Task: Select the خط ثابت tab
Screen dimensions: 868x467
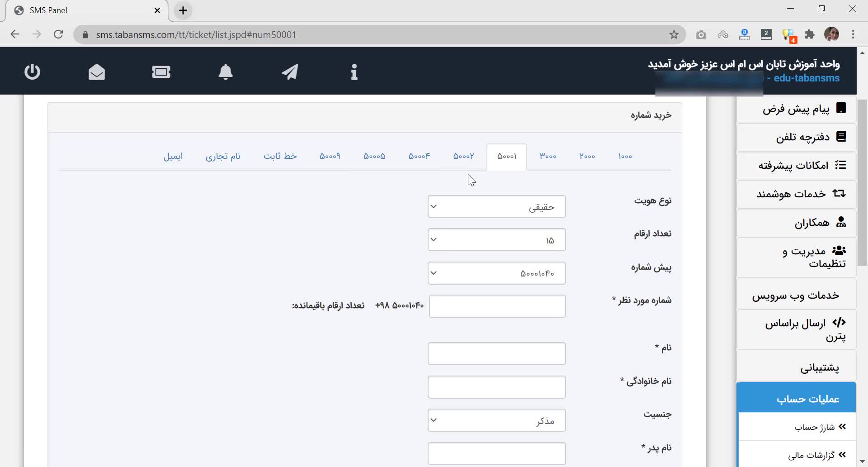Action: coord(280,156)
